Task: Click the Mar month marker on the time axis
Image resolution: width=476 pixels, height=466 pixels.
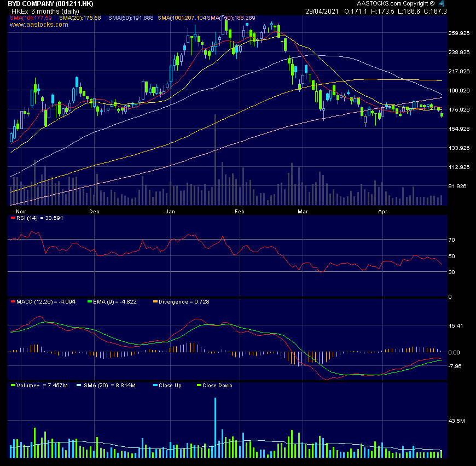Action: 303,212
